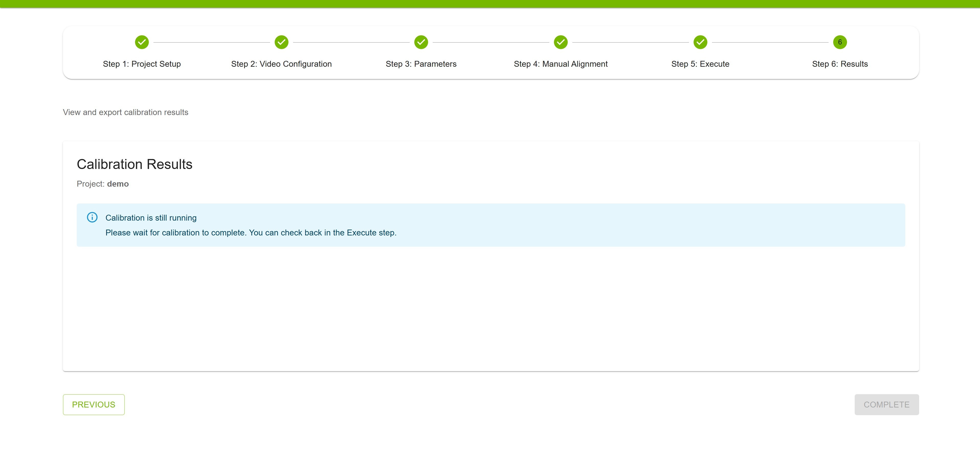Return to Step 5: Execute label
This screenshot has height=465, width=980.
[700, 64]
